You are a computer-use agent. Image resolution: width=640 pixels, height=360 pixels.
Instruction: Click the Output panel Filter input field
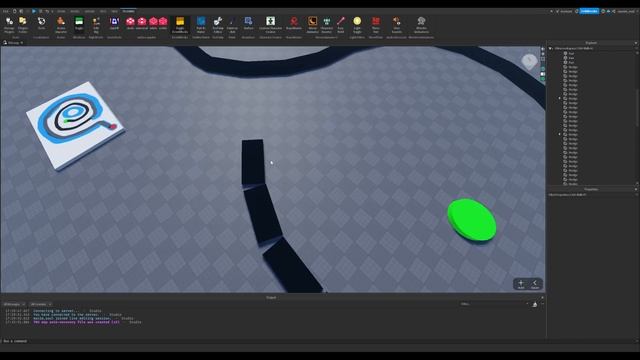pyautogui.click(x=494, y=304)
